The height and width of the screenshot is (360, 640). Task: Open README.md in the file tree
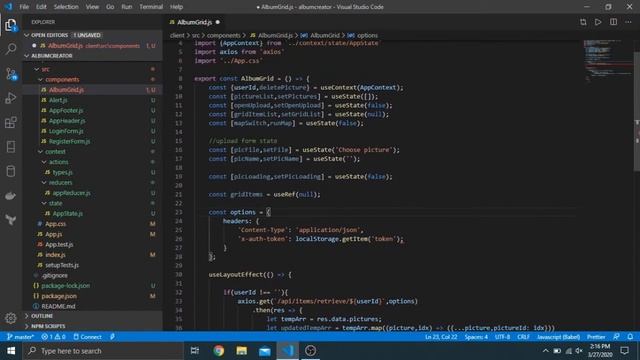pos(58,306)
